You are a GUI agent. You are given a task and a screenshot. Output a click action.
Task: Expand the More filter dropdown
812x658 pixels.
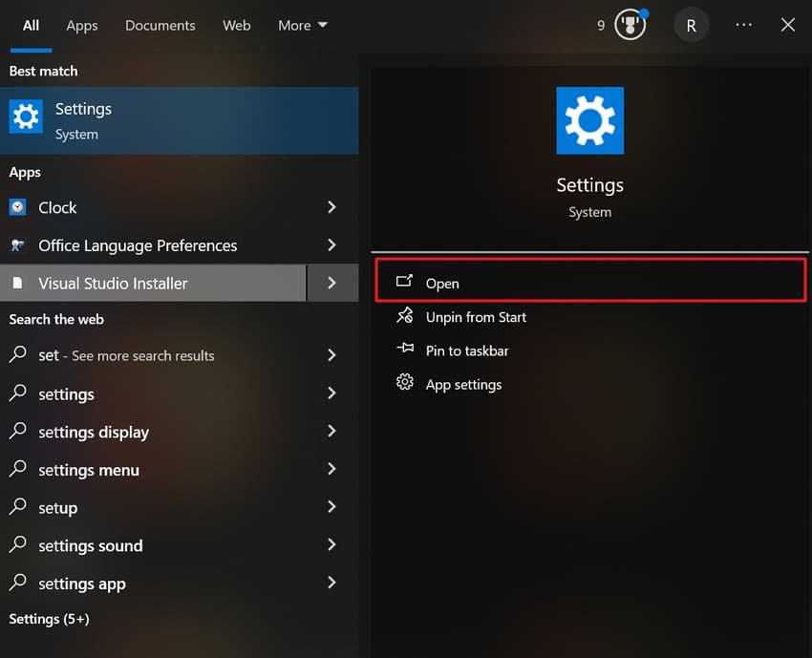302,25
